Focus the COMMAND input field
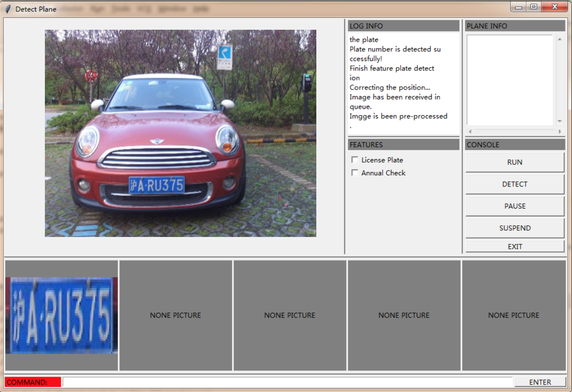Image resolution: width=572 pixels, height=392 pixels. (x=288, y=382)
